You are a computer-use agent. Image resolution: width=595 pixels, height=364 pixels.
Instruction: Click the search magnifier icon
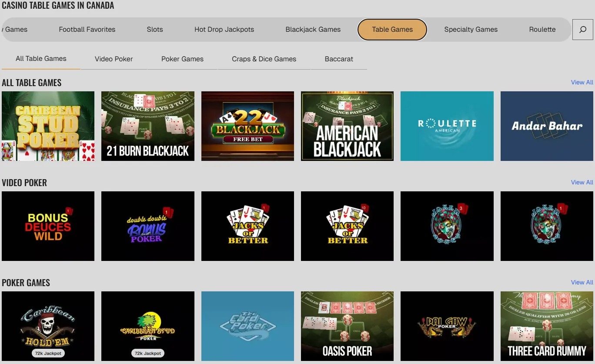(x=583, y=30)
